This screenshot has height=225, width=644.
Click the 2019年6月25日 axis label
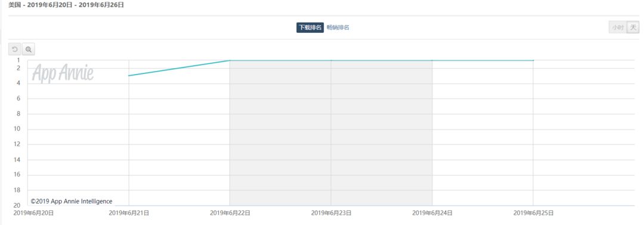pyautogui.click(x=533, y=213)
